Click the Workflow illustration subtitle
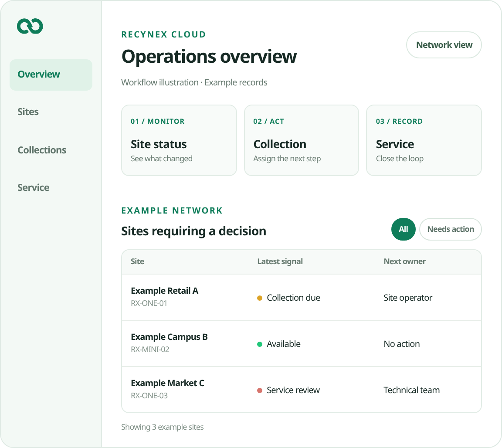 point(194,83)
